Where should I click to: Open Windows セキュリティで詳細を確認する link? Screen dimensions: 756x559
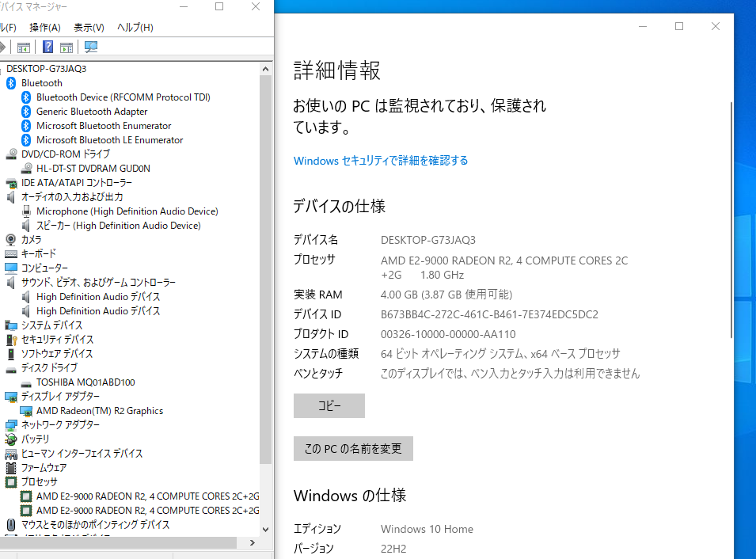pos(381,161)
